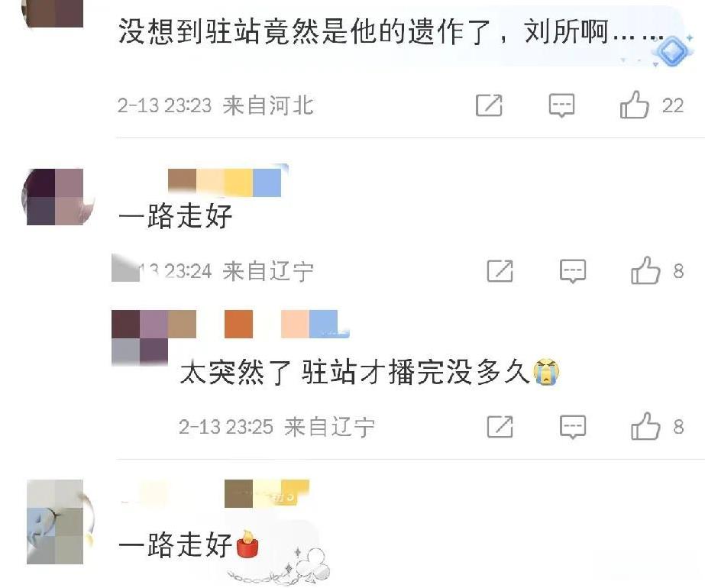Share the 河北 comment posted at 23:23
The height and width of the screenshot is (588, 705).
coord(489,105)
